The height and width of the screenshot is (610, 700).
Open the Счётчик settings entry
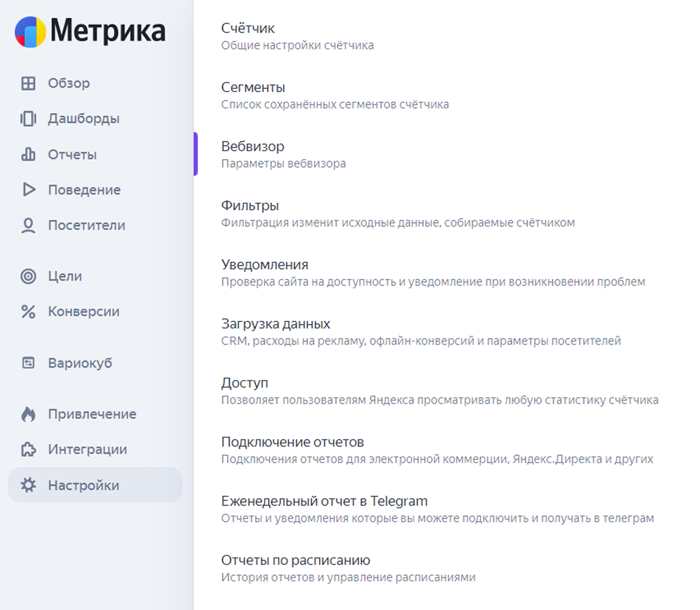248,28
